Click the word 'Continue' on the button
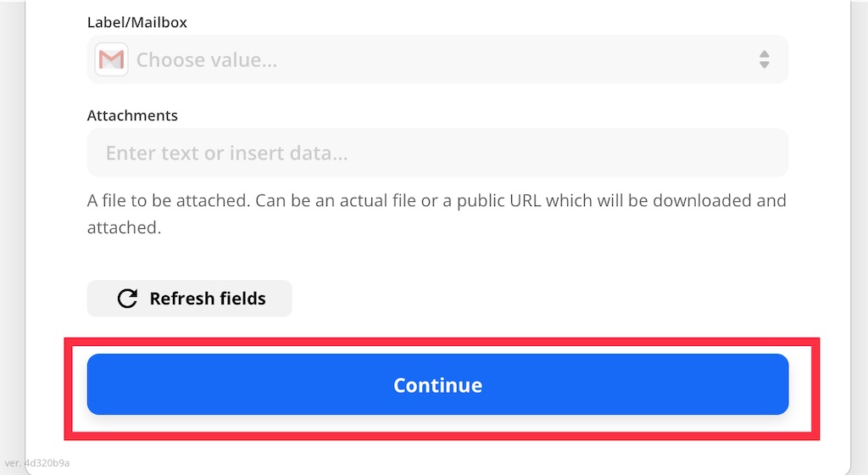Viewport: 868px width, 475px height. click(437, 385)
